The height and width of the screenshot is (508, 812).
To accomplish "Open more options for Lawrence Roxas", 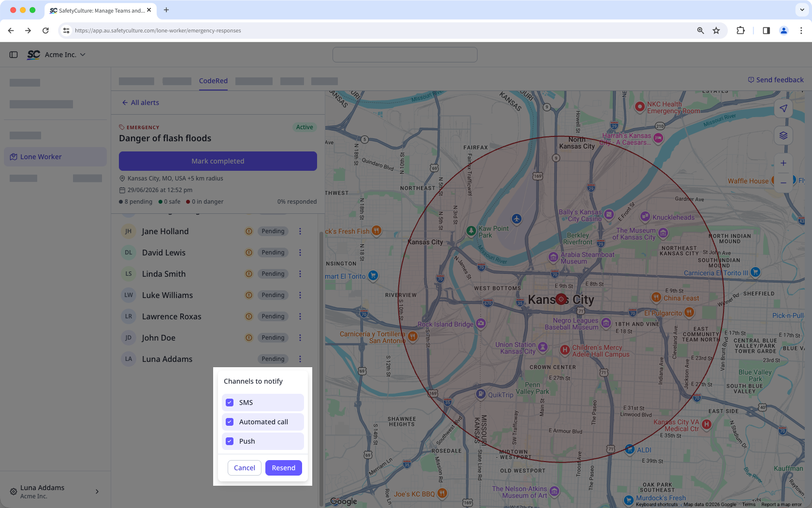I will click(x=300, y=316).
